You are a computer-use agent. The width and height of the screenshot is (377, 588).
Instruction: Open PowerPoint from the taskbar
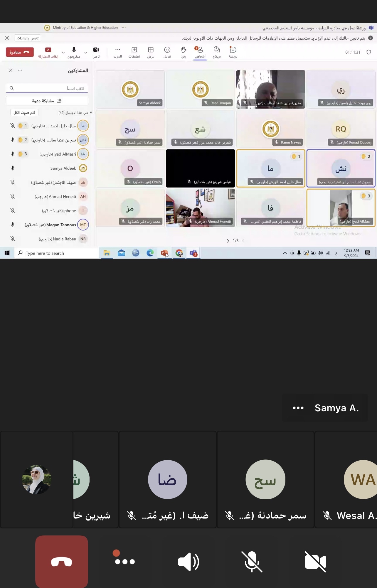tap(165, 253)
